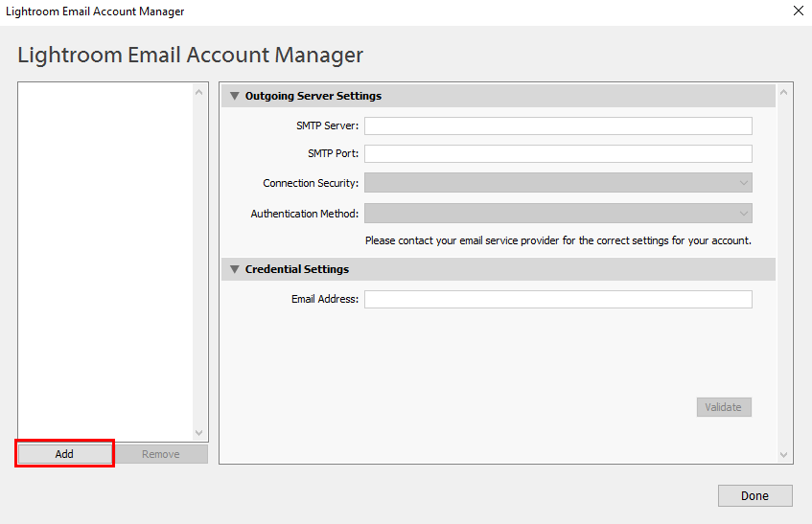This screenshot has height=524, width=812.
Task: Click the settings panel scroll-down arrow
Action: (784, 455)
